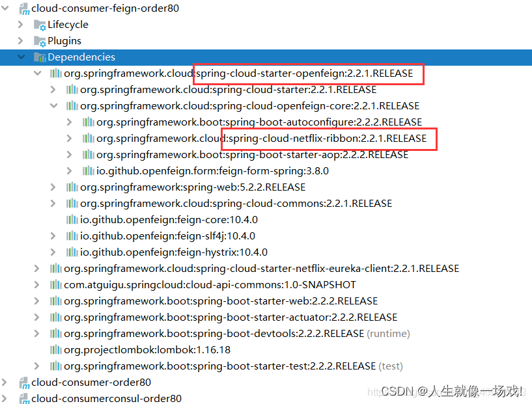Click library icon of spring-cloud-starter-openfeign
532x404 pixels.
click(55, 74)
